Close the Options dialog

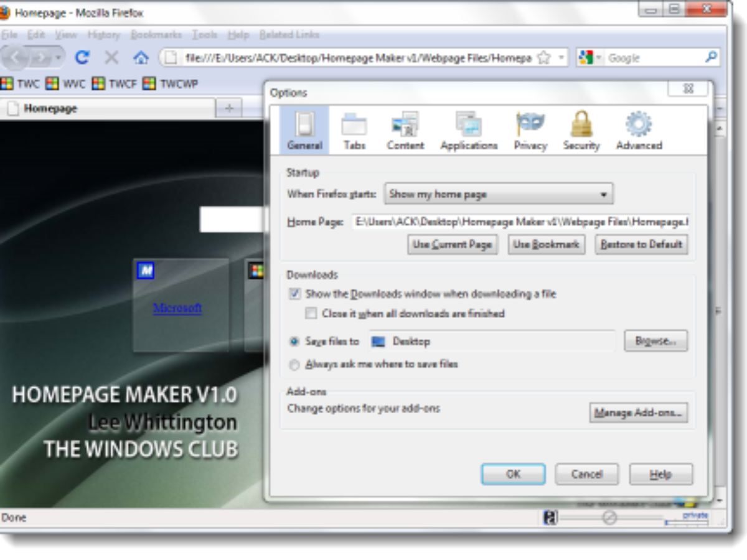click(688, 89)
